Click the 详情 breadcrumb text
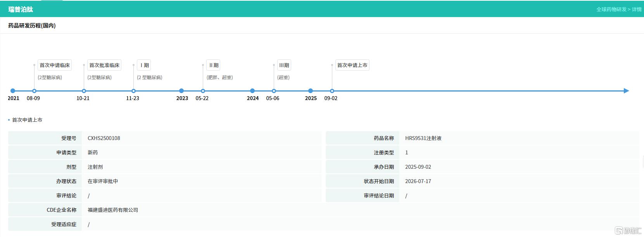 click(637, 9)
